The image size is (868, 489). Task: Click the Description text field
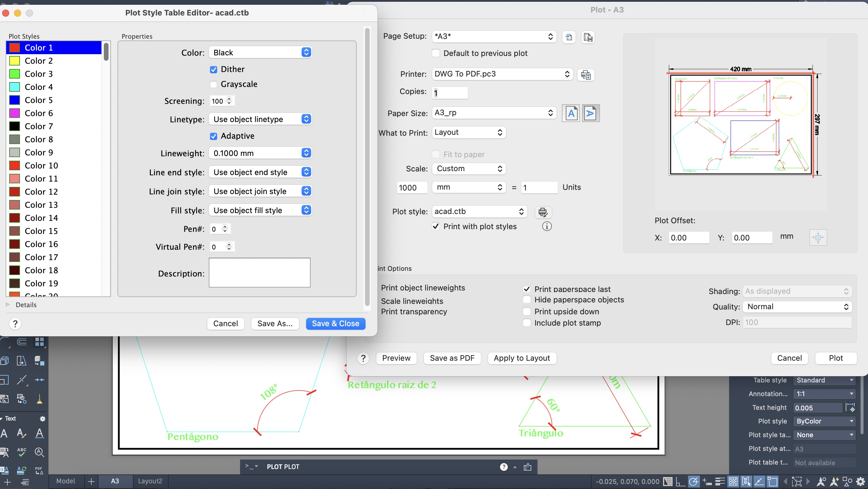click(259, 273)
